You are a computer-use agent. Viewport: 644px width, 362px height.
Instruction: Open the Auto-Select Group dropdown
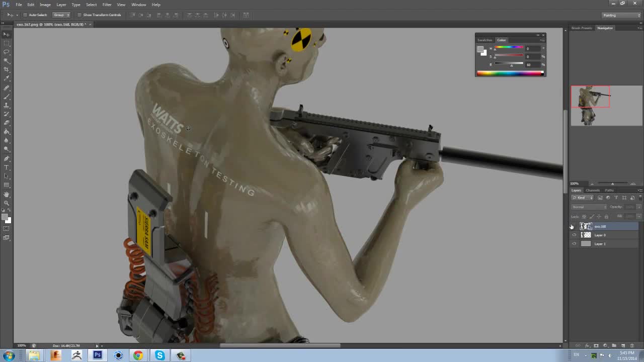[x=61, y=15]
